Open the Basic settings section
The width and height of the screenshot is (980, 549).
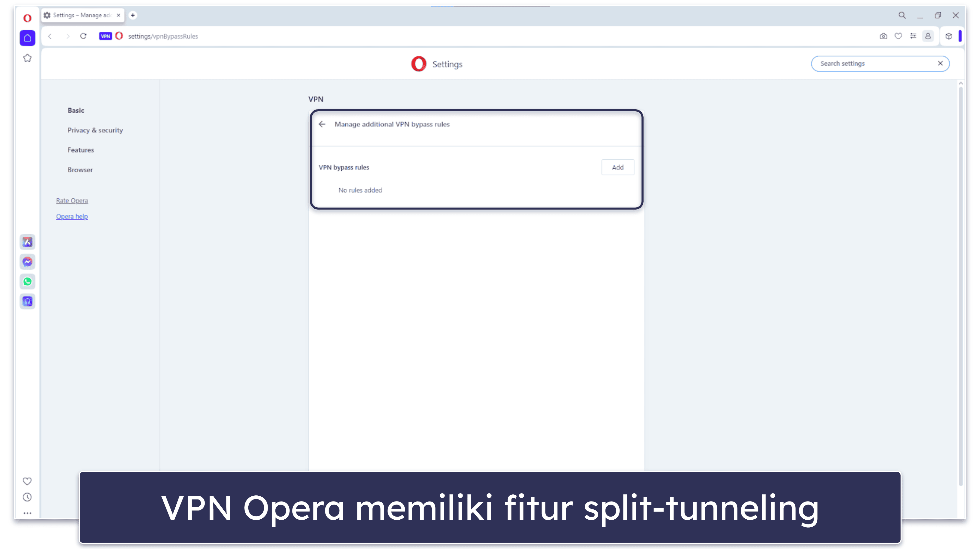(x=76, y=110)
